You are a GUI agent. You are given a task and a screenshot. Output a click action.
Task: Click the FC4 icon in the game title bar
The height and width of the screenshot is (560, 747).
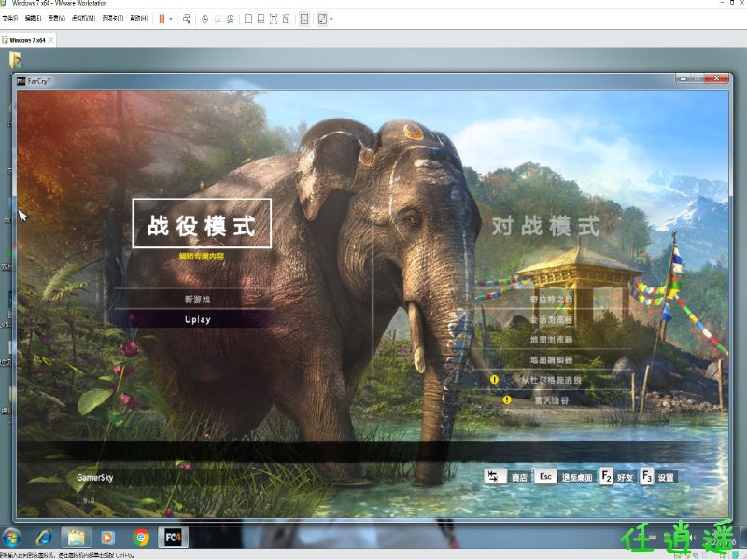(21, 81)
